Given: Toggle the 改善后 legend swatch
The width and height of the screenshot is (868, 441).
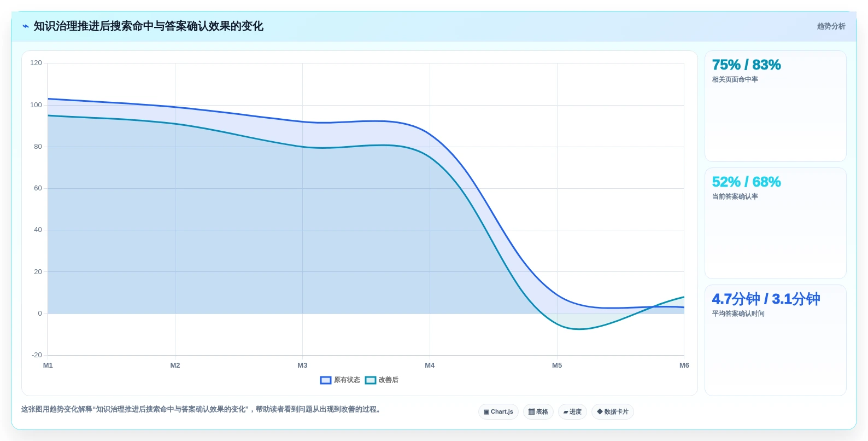Looking at the screenshot, I should [371, 380].
